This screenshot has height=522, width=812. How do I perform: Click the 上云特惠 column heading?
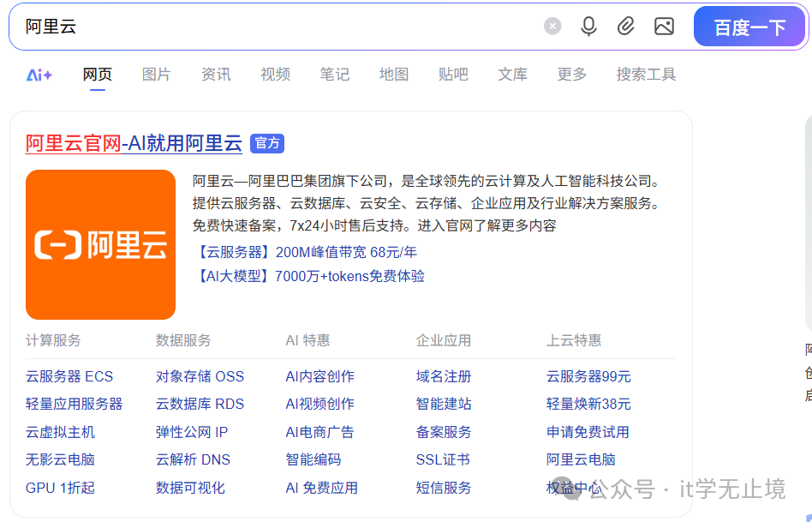pos(574,340)
